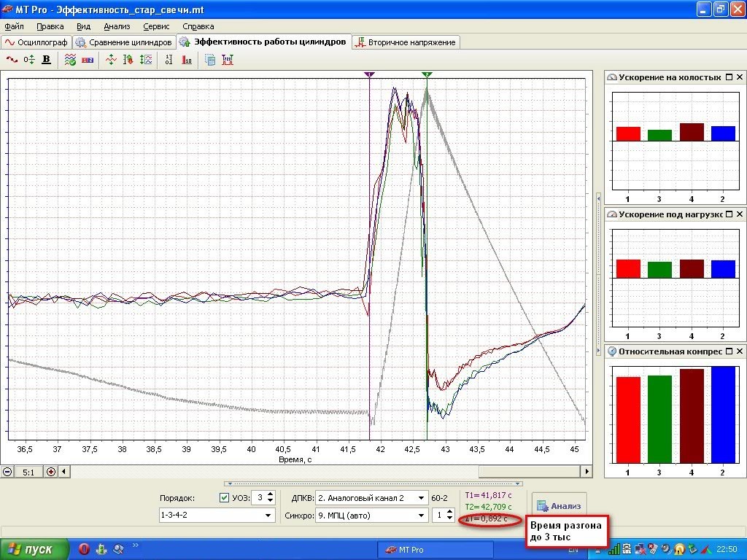
Task: Maximize the Ускорение на холостых panel
Action: coord(729,77)
